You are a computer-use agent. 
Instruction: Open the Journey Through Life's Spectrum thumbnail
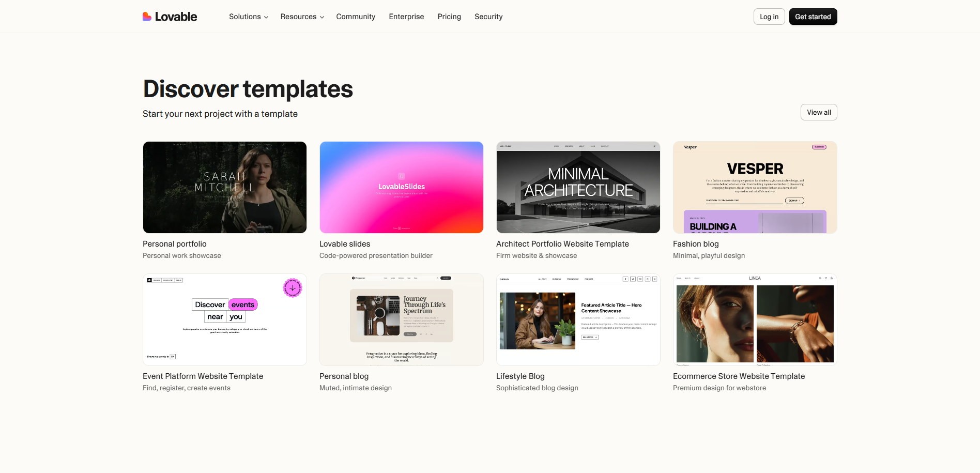click(x=402, y=319)
